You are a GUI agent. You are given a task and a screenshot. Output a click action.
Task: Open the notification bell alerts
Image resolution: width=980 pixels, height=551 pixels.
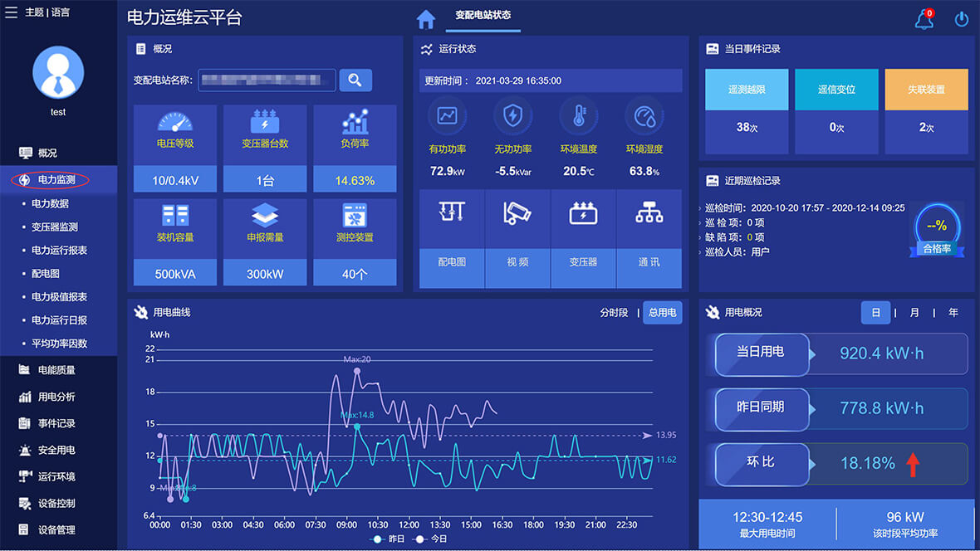[924, 20]
